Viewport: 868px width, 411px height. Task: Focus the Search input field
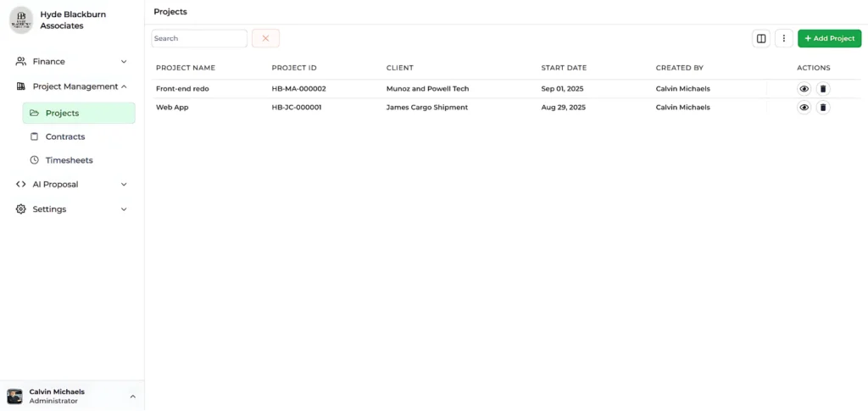coord(199,38)
